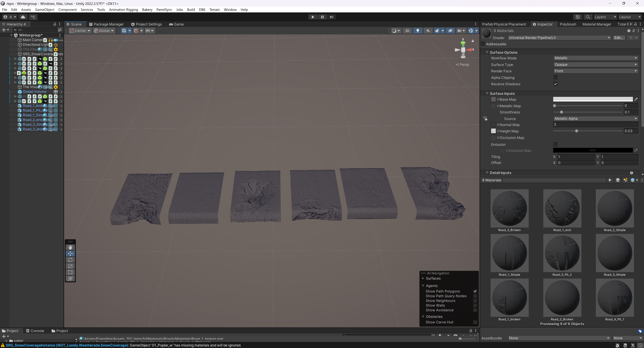Select the Scale tool in scene overlay
The height and width of the screenshot is (348, 644).
pos(70,266)
